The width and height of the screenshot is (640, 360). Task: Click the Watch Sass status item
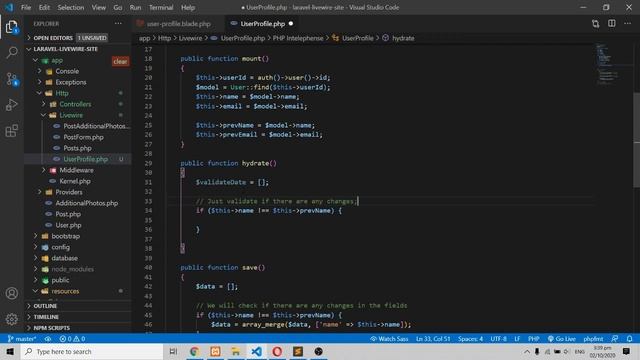pyautogui.click(x=389, y=339)
